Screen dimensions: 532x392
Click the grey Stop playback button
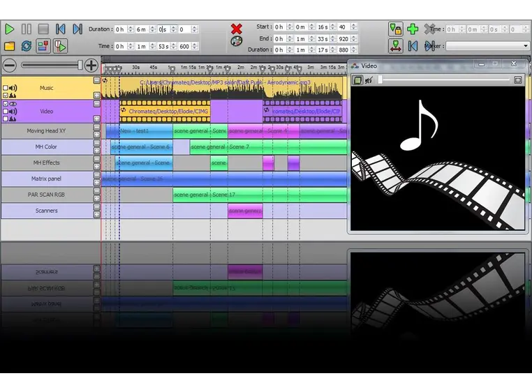[x=43, y=29]
